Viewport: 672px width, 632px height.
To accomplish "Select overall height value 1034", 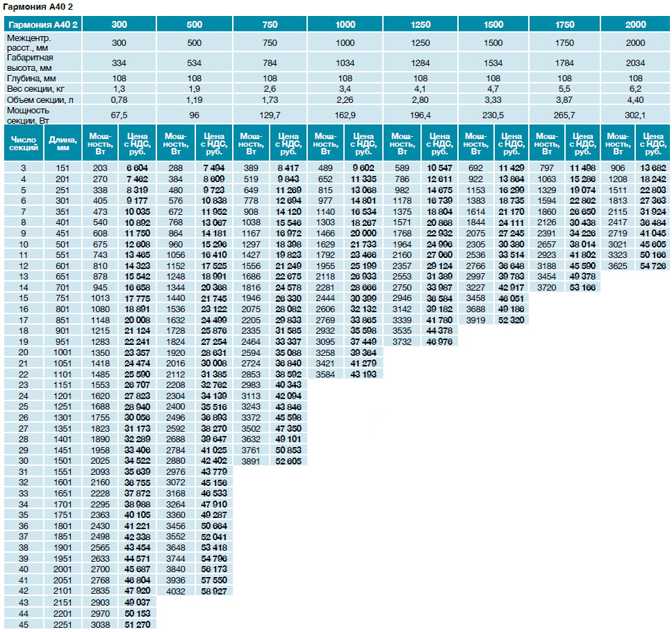I will coord(345,63).
